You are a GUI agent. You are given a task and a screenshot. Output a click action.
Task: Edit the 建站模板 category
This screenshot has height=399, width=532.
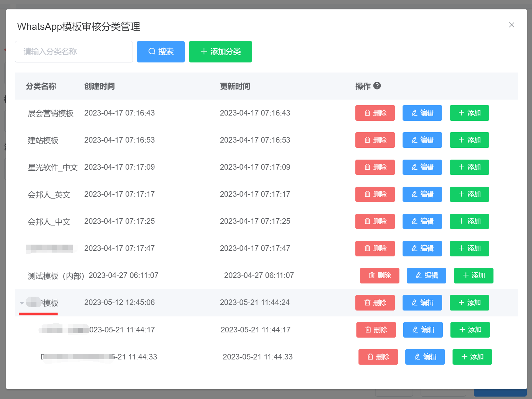point(422,140)
